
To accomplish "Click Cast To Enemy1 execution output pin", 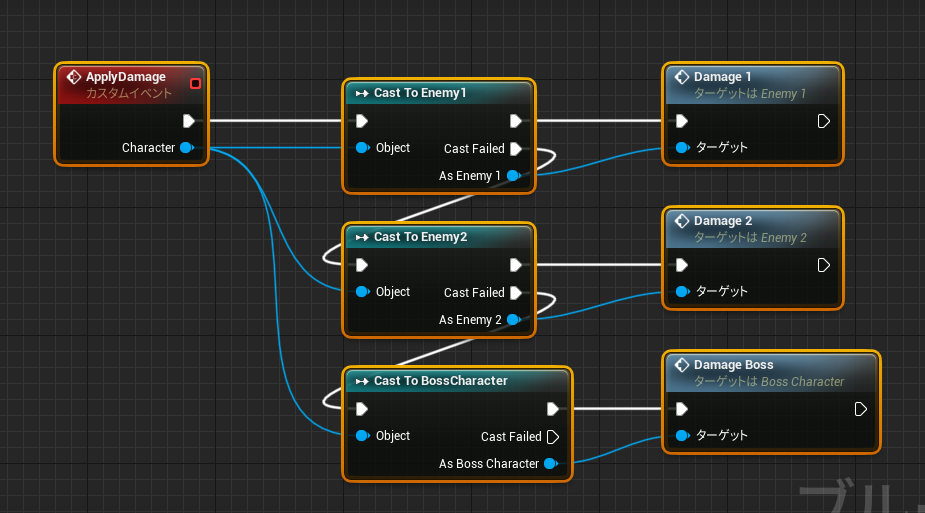I will 516,121.
